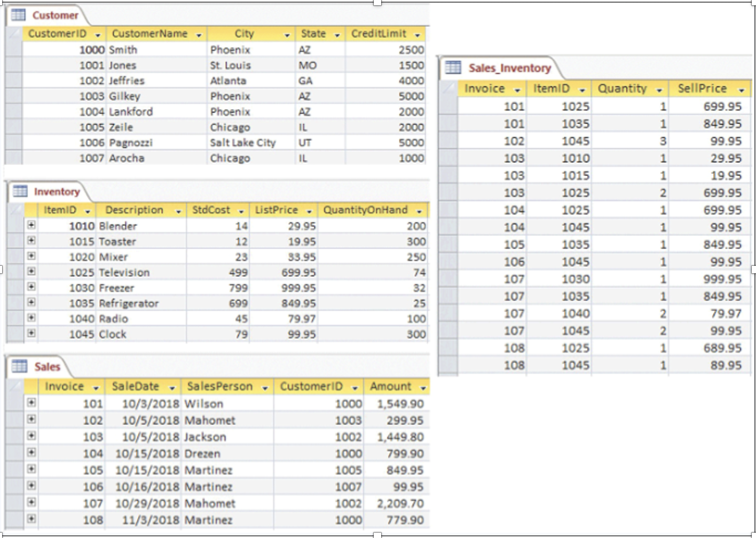Expand Drezen's invoice 104 sales record

(x=31, y=452)
